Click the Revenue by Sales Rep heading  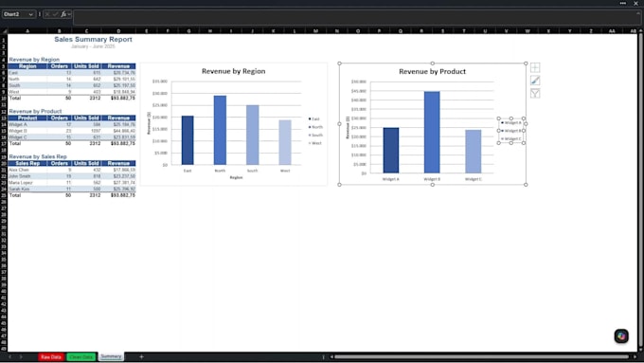pyautogui.click(x=38, y=156)
